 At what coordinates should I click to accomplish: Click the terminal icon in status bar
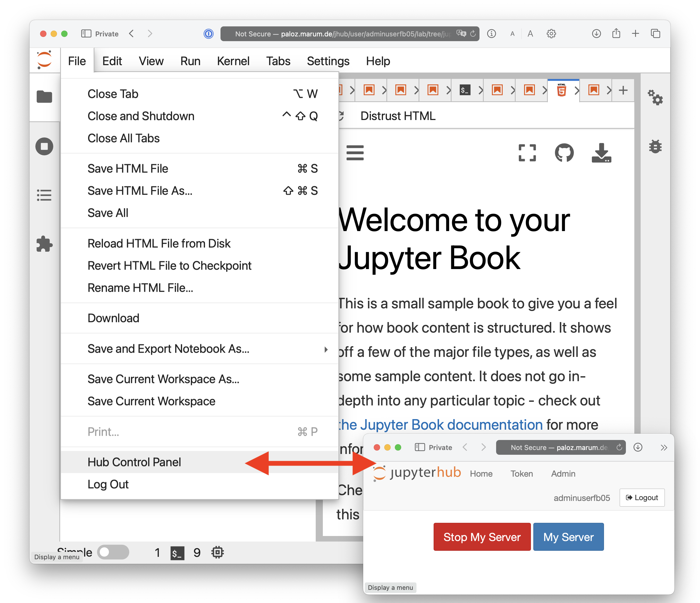[177, 553]
